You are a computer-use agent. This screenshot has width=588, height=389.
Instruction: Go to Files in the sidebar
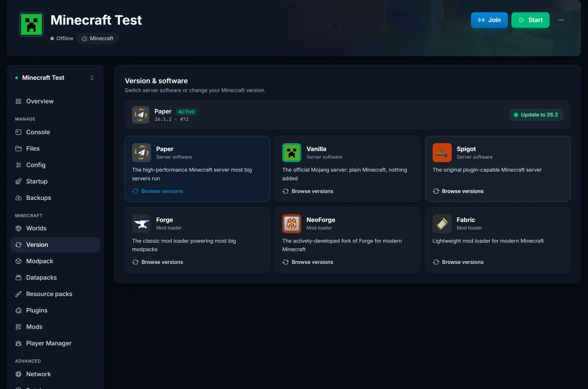tap(55, 149)
